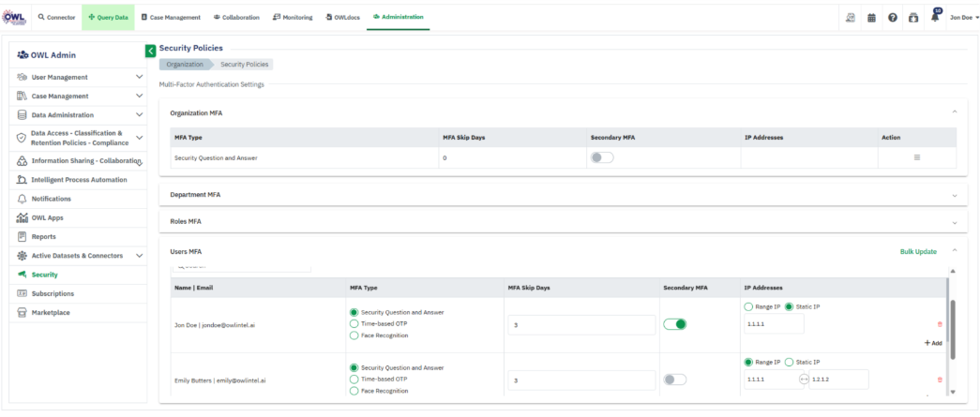Screen dimensions: 980x417
Task: Click the Organization MFA action menu icon
Action: 916,157
